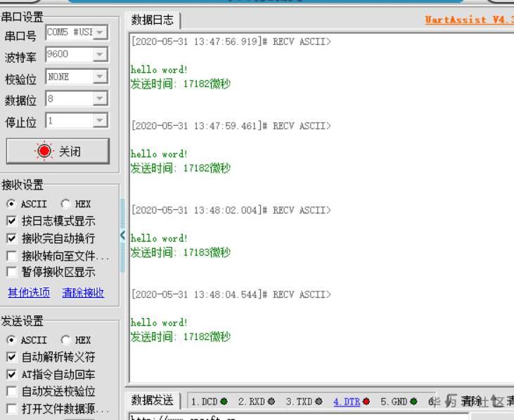Click the 1.DCD signal label

(204, 402)
